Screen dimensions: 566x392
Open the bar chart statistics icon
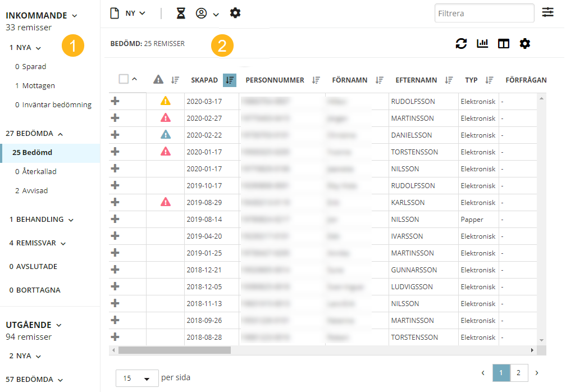[482, 44]
